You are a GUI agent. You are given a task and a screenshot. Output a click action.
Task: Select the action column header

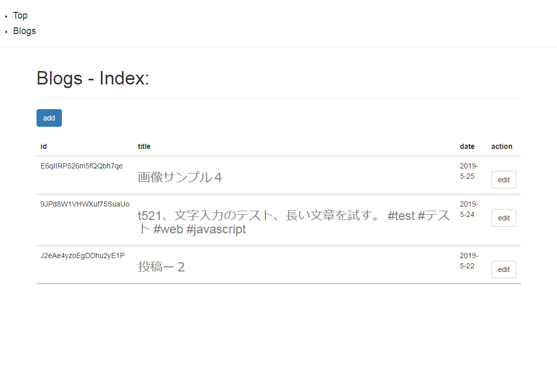point(501,146)
